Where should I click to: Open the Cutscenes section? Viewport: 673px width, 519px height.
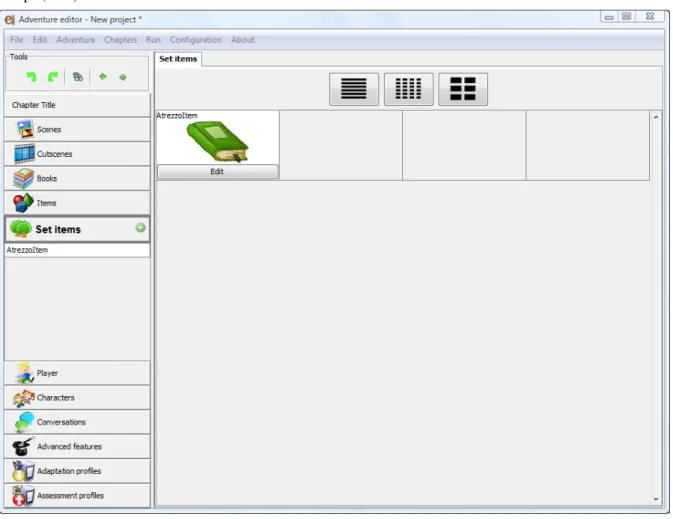point(77,154)
